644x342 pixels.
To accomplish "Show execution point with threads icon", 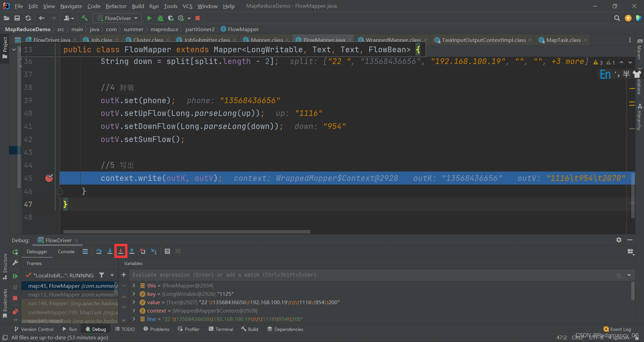I will point(85,251).
